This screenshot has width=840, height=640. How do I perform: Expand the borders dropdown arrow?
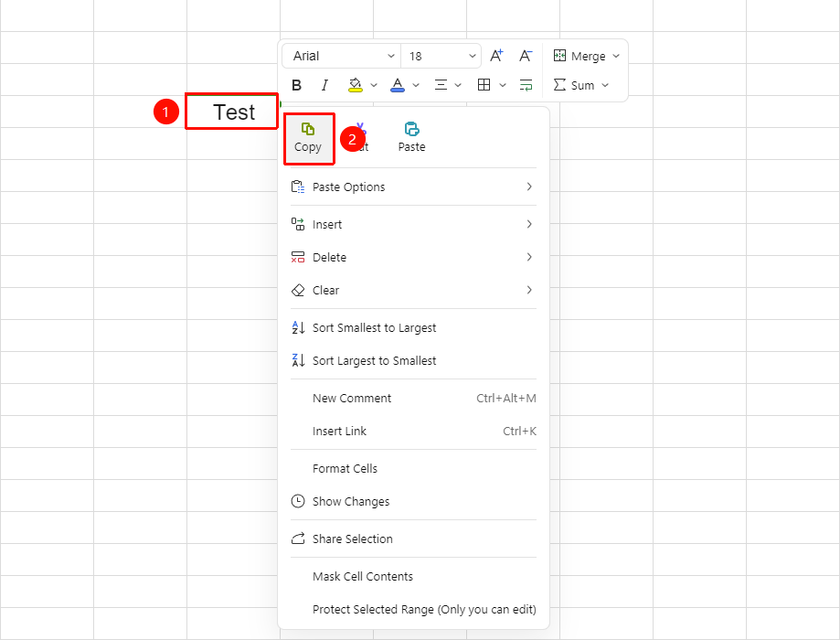(503, 85)
